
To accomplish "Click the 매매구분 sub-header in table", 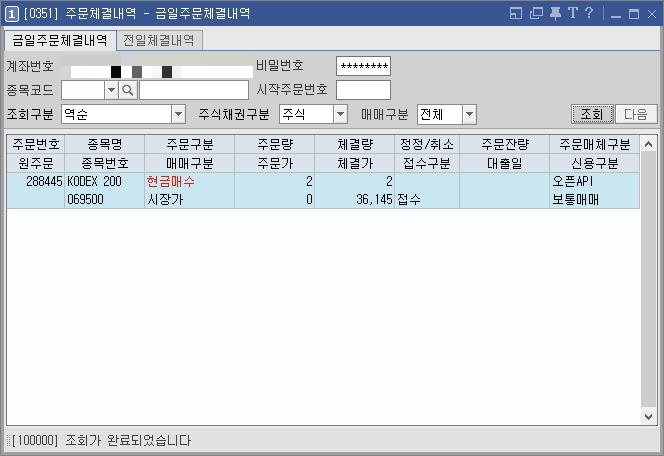I will [x=190, y=163].
